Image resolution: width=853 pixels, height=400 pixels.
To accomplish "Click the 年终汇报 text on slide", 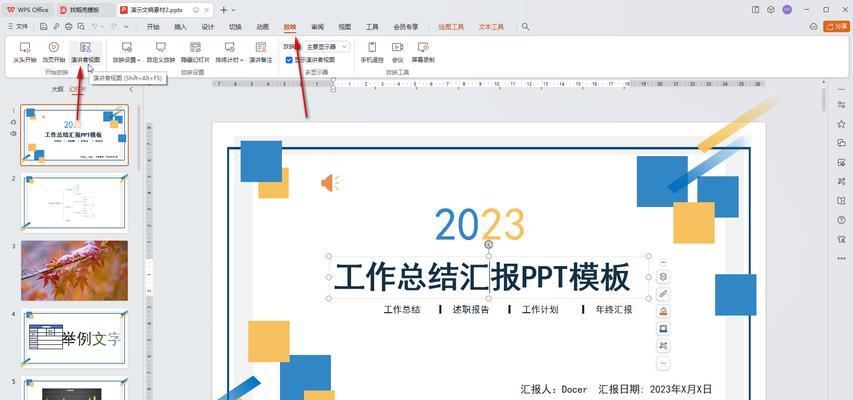I will tap(614, 310).
